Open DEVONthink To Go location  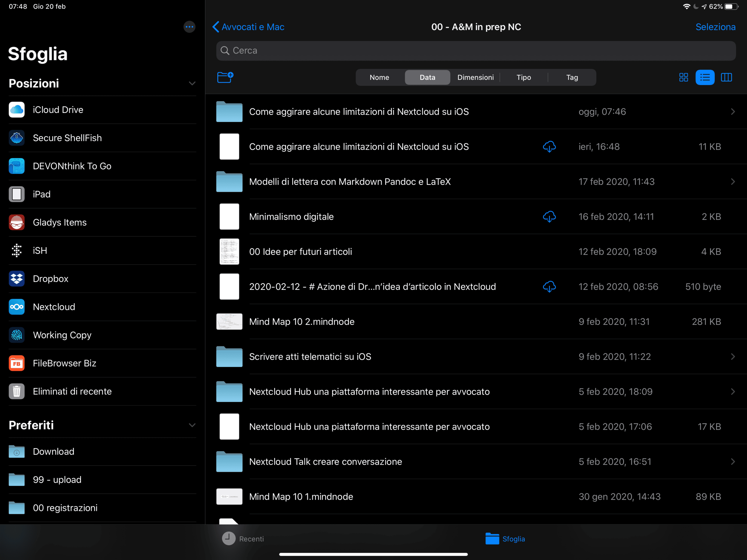(102, 166)
